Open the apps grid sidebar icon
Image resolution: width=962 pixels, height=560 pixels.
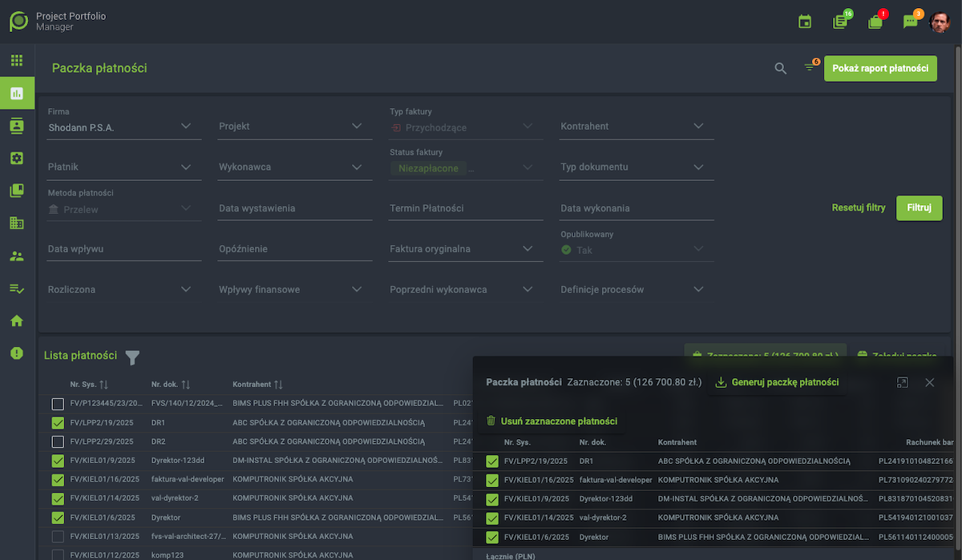(17, 60)
